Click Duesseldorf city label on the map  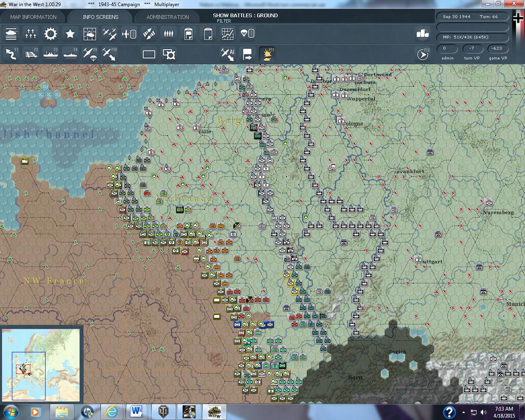[x=355, y=89]
